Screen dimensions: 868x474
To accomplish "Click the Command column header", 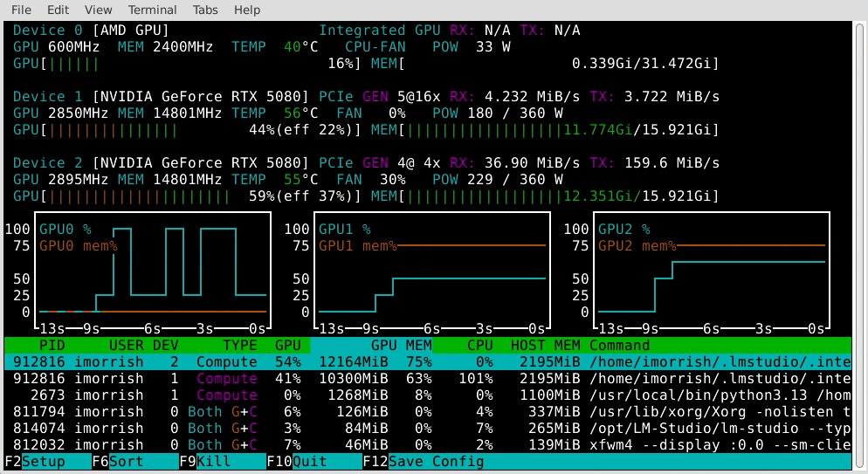I will click(x=619, y=345).
